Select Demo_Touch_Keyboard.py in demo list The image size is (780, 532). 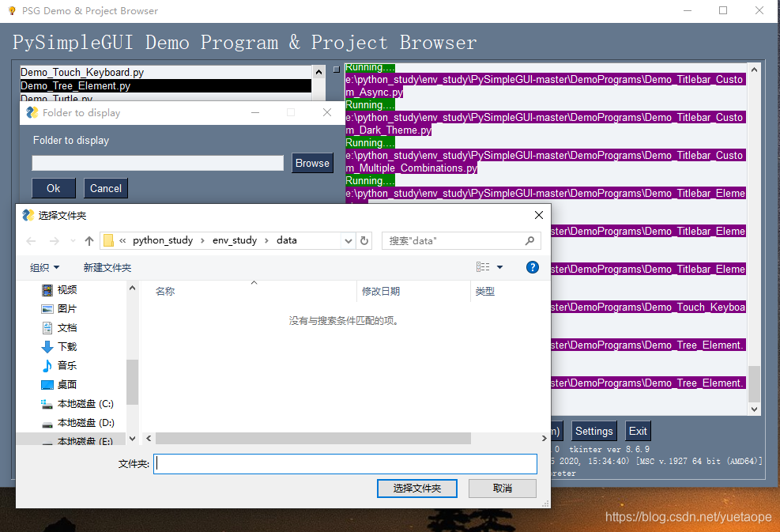(166, 72)
